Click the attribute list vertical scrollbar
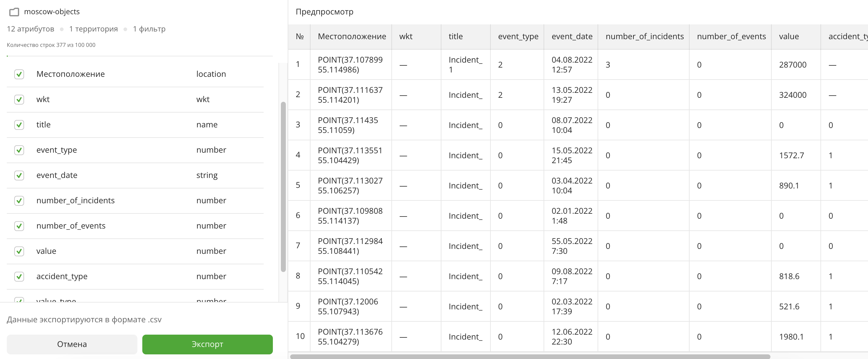868x359 pixels. 283,186
